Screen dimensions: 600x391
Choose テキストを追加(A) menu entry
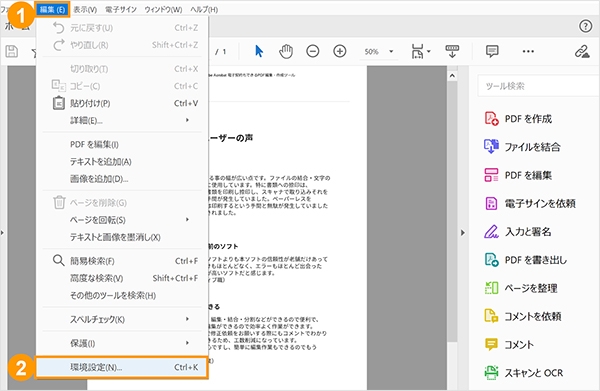pyautogui.click(x=122, y=162)
